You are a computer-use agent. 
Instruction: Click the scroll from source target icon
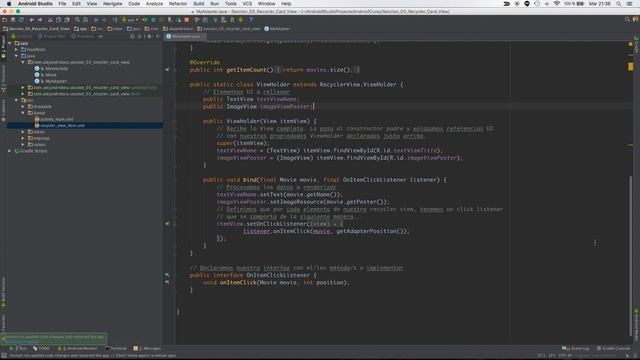pos(132,36)
